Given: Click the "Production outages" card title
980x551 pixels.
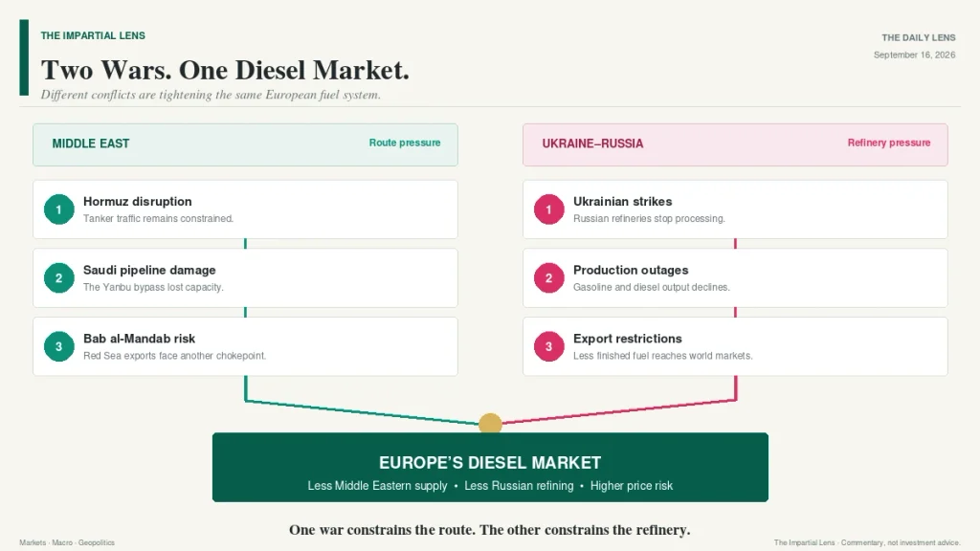Looking at the screenshot, I should point(631,271).
